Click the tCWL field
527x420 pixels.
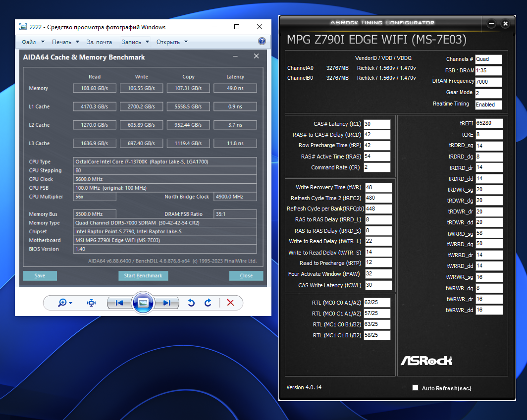(x=378, y=285)
